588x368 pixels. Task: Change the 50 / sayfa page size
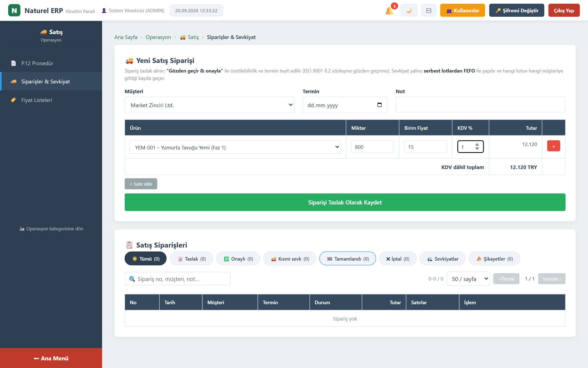pyautogui.click(x=468, y=279)
